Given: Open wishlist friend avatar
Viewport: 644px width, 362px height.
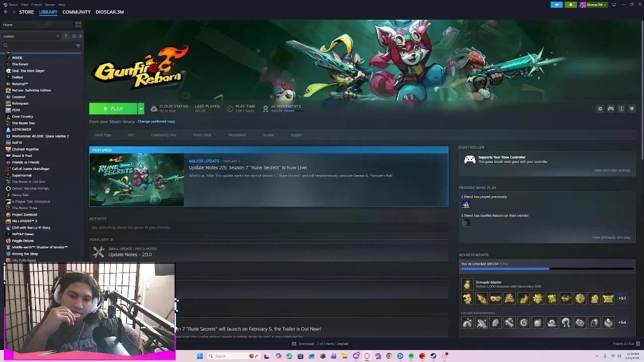Looking at the screenshot, I should (465, 223).
